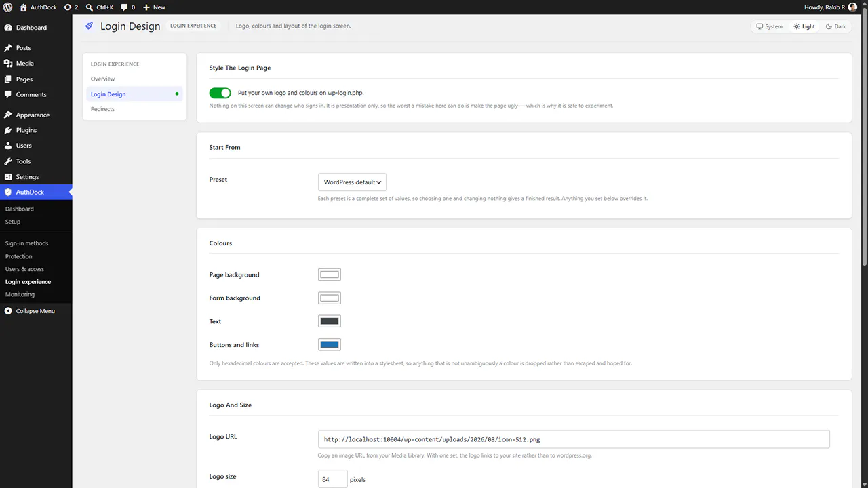
Task: Open the comments bubble in admin bar
Action: [124, 7]
